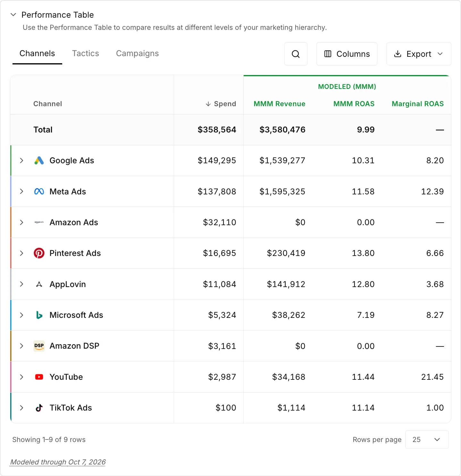Click YouTube revenue $34,168
This screenshot has height=476, width=461.
click(289, 377)
